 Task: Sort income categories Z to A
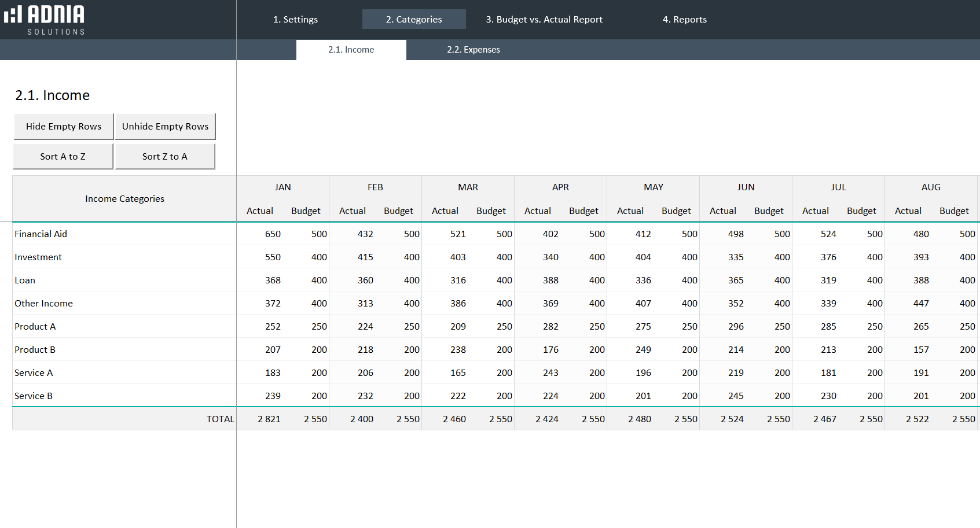165,156
